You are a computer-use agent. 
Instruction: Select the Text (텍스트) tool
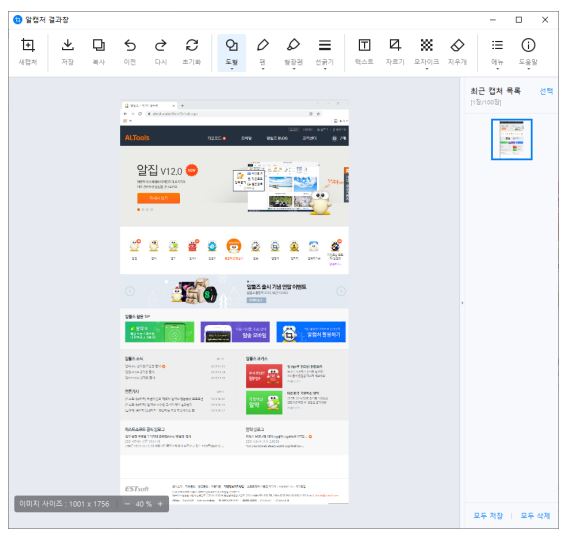click(x=364, y=51)
